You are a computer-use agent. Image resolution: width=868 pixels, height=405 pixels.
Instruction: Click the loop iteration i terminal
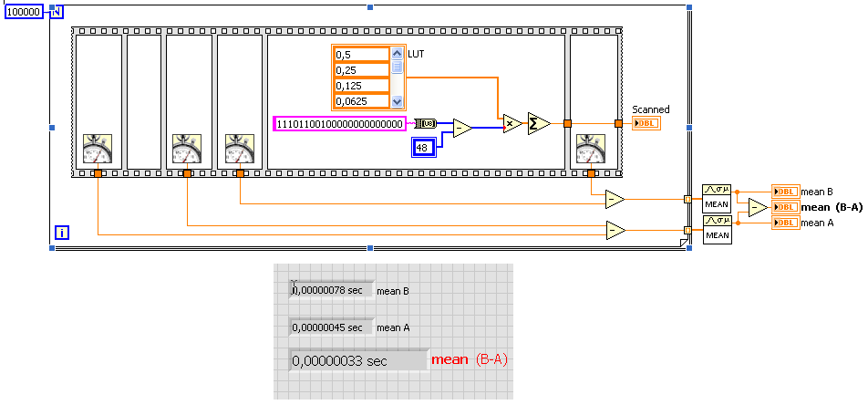(62, 233)
